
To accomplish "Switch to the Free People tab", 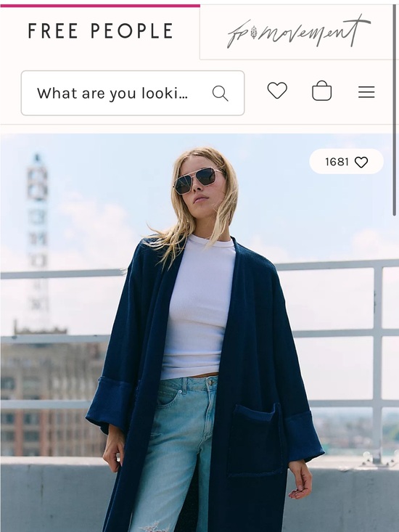I will 100,31.
